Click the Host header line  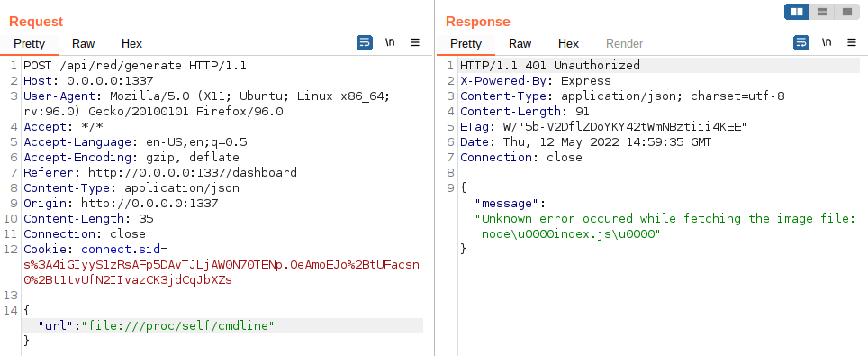point(88,81)
